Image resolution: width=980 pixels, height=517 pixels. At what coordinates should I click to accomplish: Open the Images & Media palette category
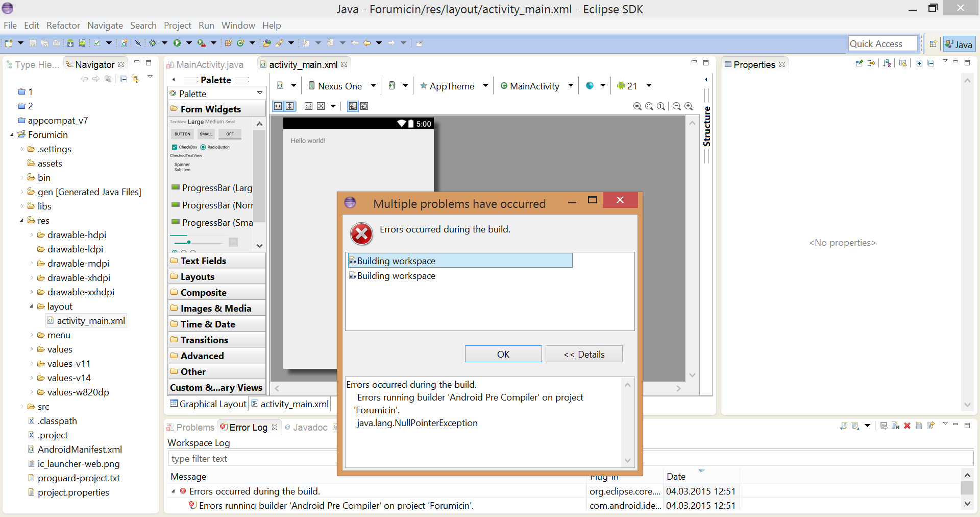point(217,309)
